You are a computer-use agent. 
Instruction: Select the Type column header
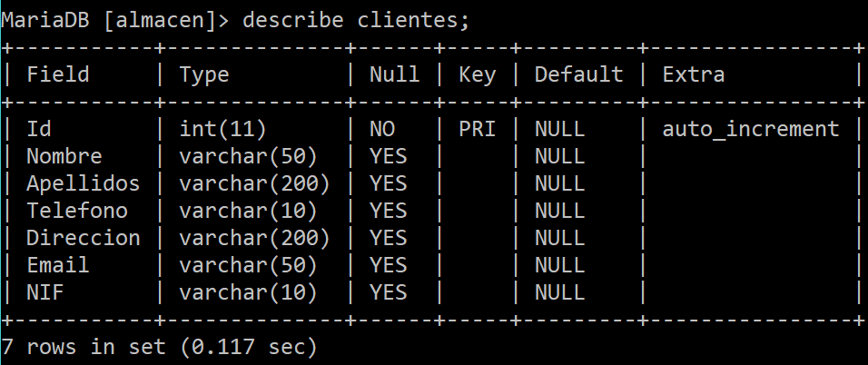point(204,75)
